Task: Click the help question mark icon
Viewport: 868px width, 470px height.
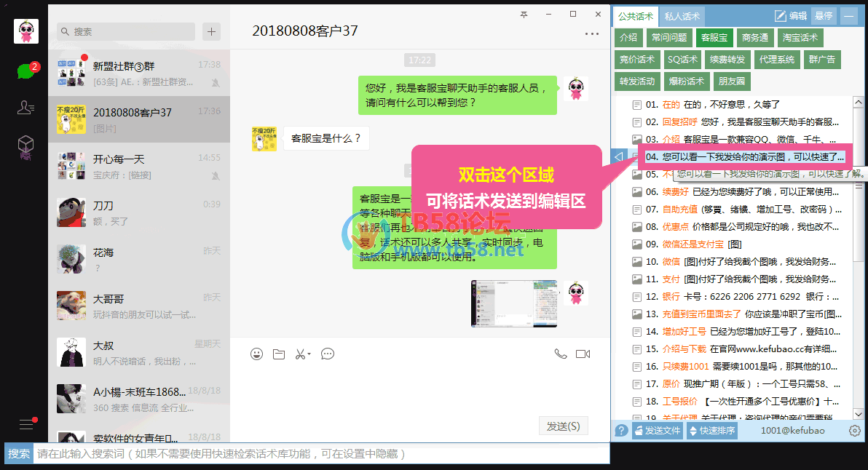Action: 621,431
